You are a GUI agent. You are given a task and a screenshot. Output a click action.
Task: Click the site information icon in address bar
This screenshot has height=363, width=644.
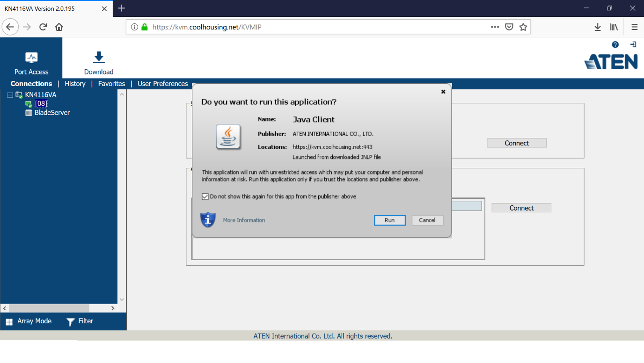(x=134, y=27)
